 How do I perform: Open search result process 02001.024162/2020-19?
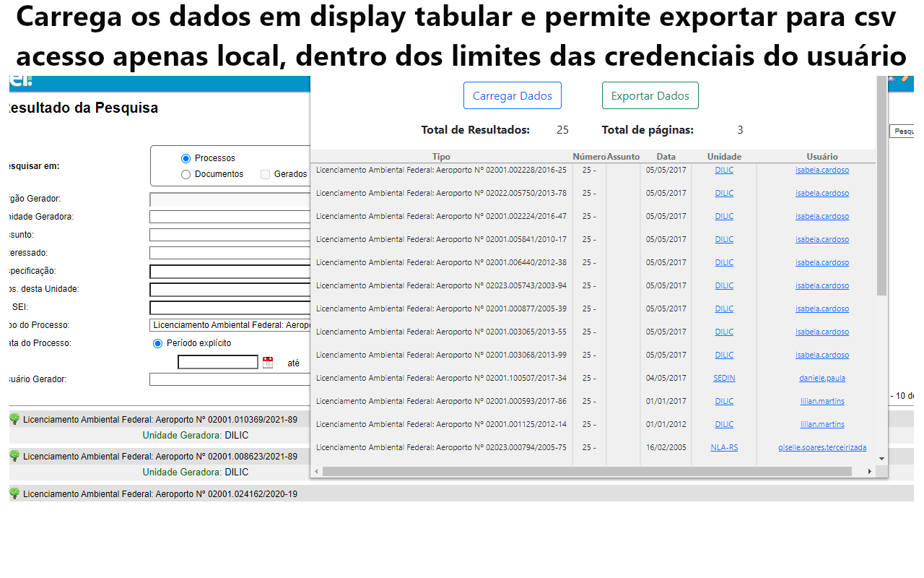tap(160, 493)
